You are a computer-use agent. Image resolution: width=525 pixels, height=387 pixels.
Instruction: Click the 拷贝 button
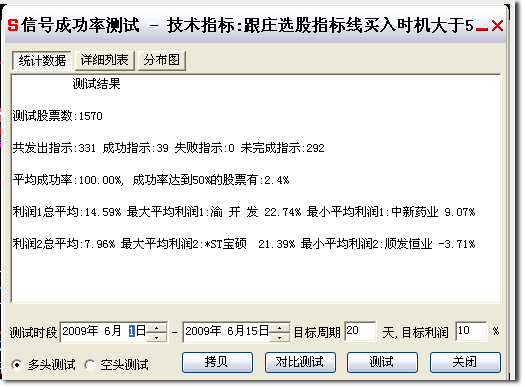pos(217,362)
